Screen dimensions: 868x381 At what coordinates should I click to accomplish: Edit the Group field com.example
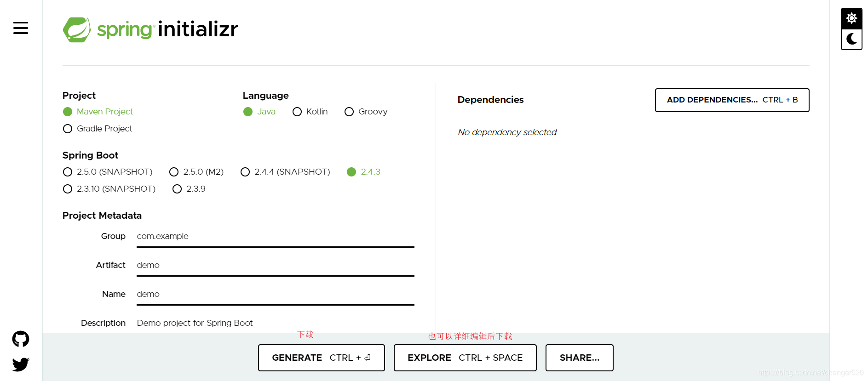[275, 236]
